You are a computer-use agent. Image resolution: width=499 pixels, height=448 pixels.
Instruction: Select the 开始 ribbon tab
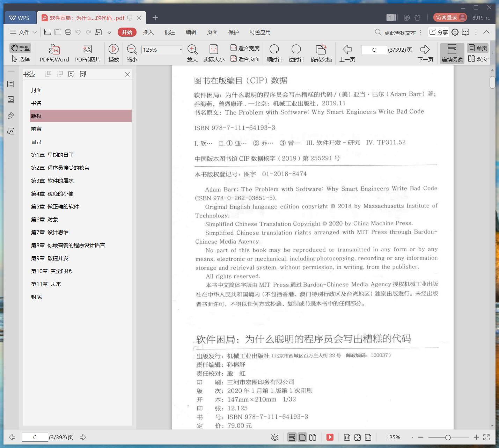127,32
